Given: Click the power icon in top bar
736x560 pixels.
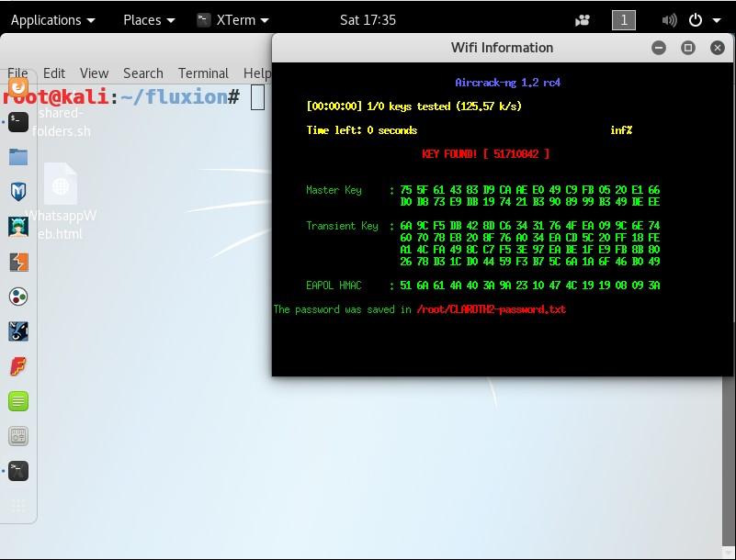Looking at the screenshot, I should [696, 20].
